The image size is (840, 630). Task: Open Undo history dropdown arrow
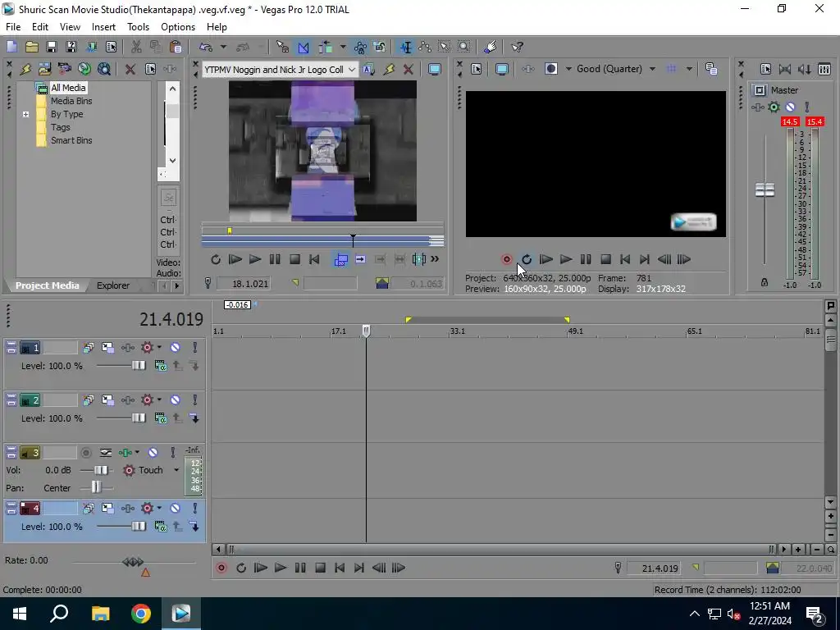pyautogui.click(x=223, y=47)
